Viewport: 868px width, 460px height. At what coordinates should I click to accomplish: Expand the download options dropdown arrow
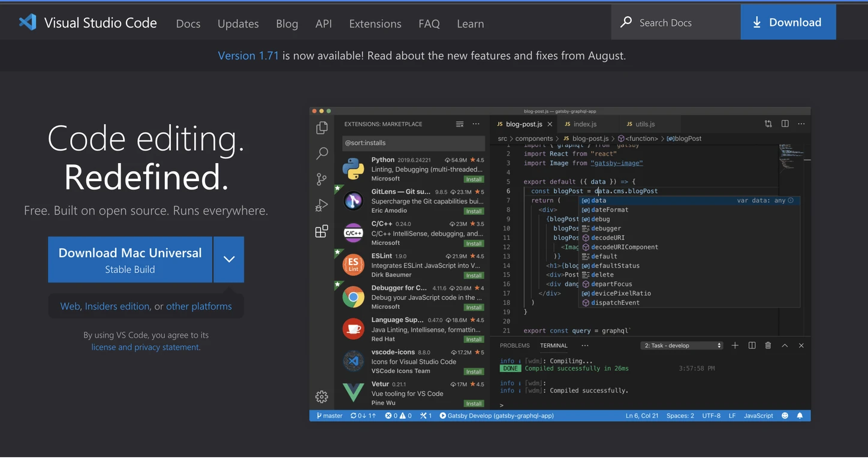click(x=229, y=259)
